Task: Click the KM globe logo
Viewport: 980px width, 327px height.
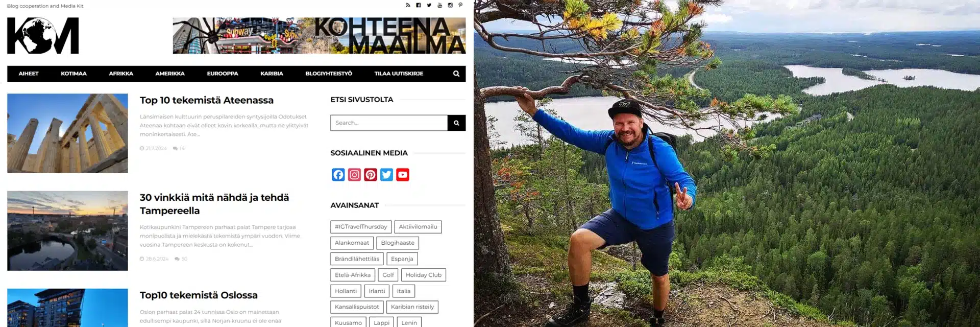Action: point(43,36)
